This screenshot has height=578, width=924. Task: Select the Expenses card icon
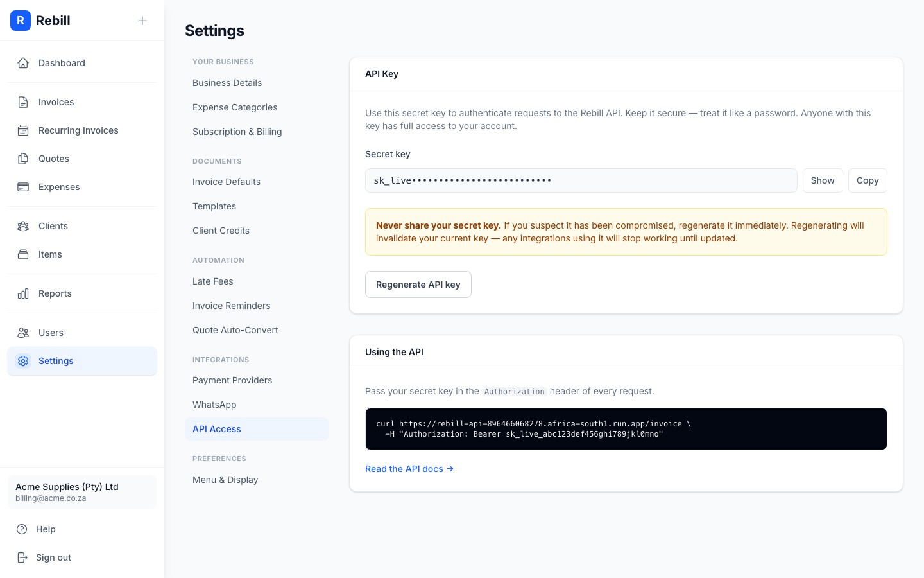point(23,186)
